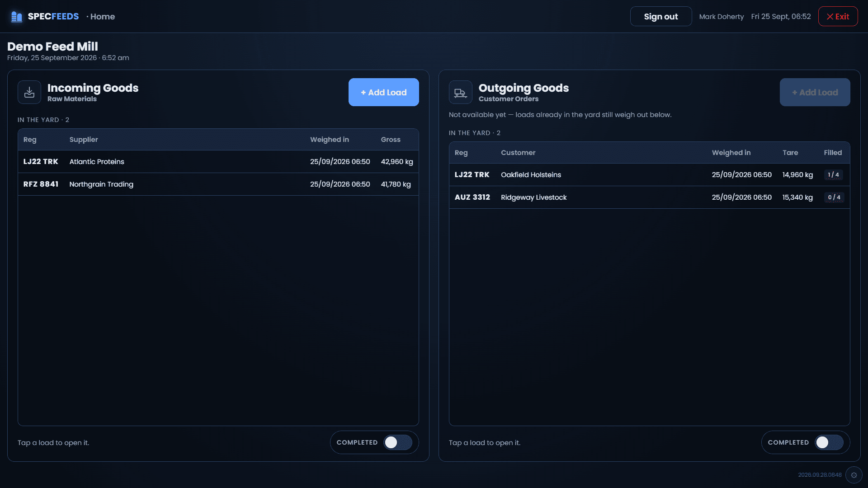Toggle Completed switch under Outgoing Goods
The width and height of the screenshot is (868, 488).
click(x=829, y=442)
